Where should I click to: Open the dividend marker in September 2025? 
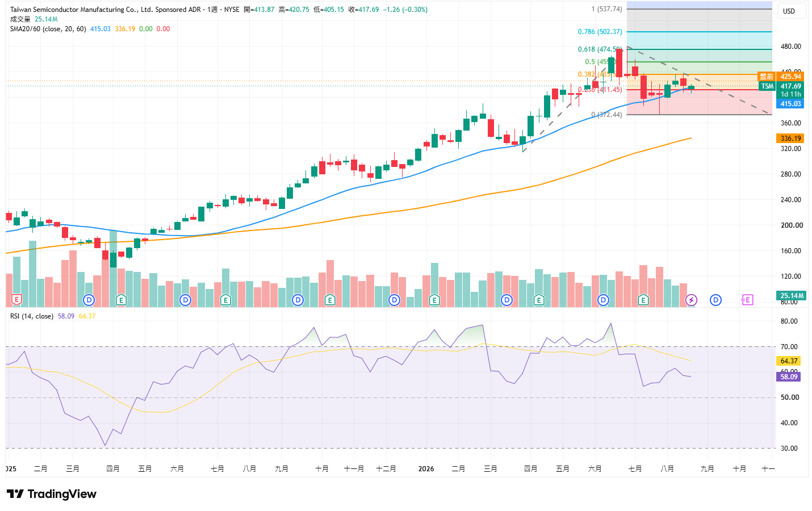(298, 299)
